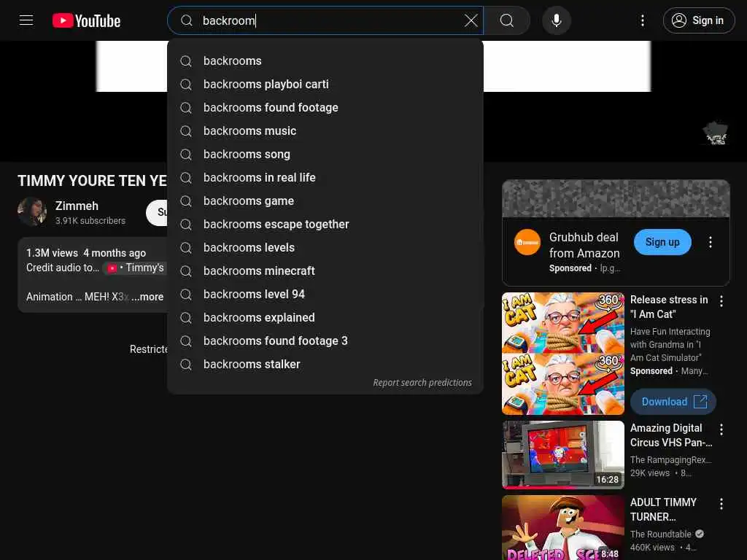This screenshot has width=747, height=560.
Task: Click Report search predictions link
Action: click(x=422, y=382)
